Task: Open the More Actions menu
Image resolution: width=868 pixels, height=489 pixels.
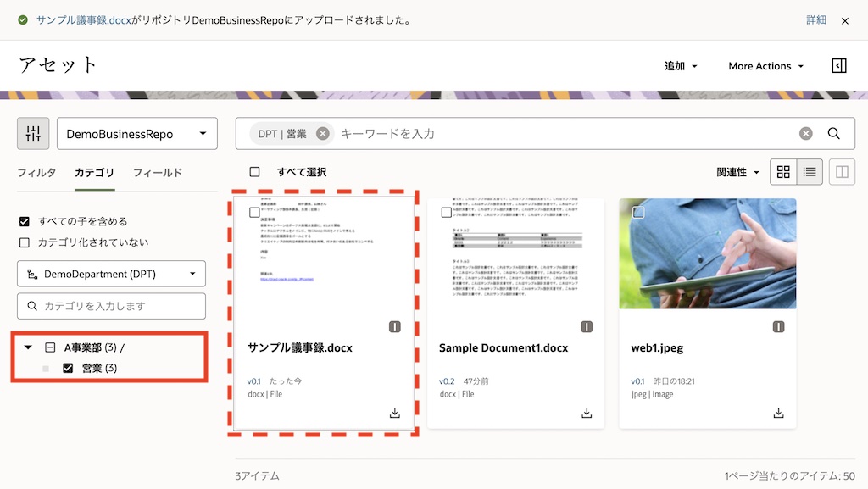Action: 763,65
